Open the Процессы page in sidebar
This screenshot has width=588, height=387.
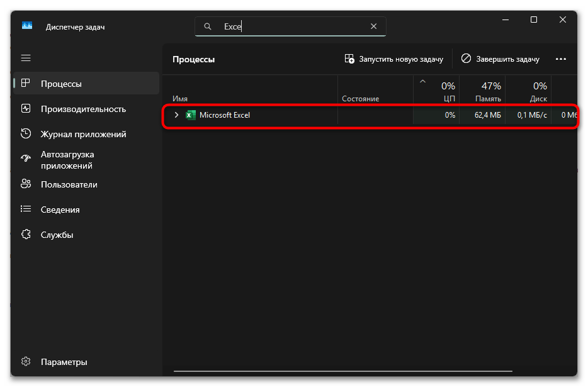[61, 84]
